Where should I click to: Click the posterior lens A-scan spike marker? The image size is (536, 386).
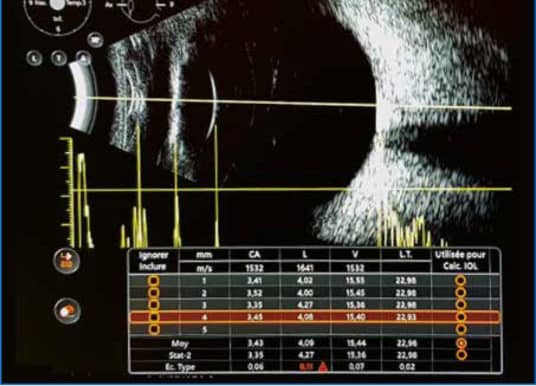[216, 186]
